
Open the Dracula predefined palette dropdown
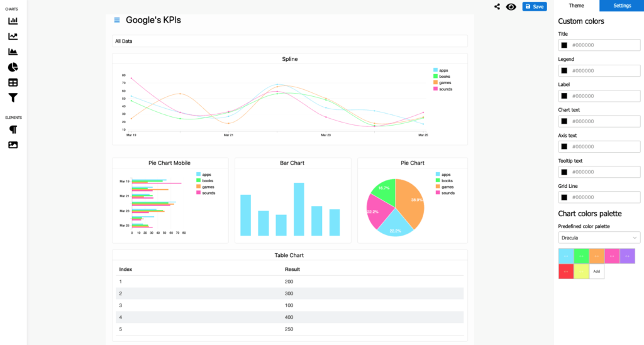(599, 238)
